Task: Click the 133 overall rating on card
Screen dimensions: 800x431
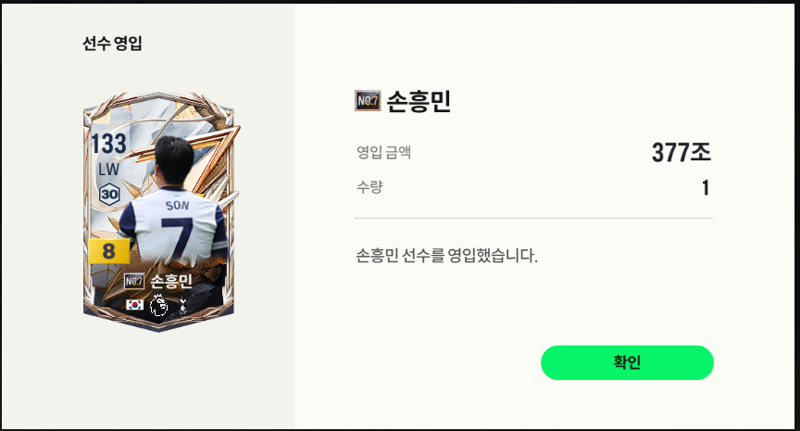Action: 109,144
